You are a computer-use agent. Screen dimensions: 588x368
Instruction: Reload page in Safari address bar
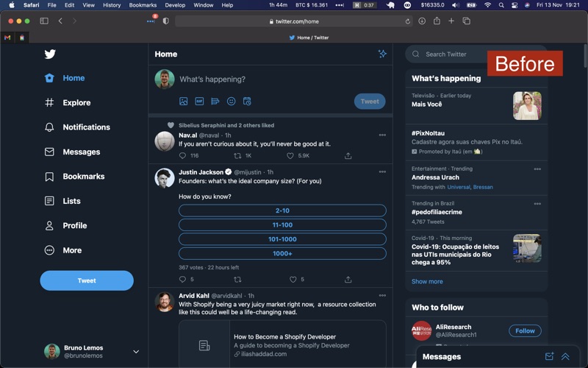click(408, 21)
